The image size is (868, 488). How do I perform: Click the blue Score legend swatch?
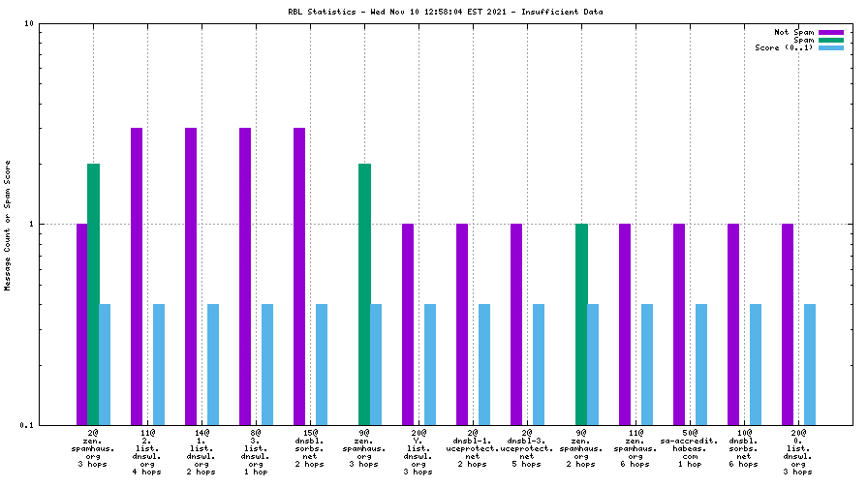(x=831, y=47)
